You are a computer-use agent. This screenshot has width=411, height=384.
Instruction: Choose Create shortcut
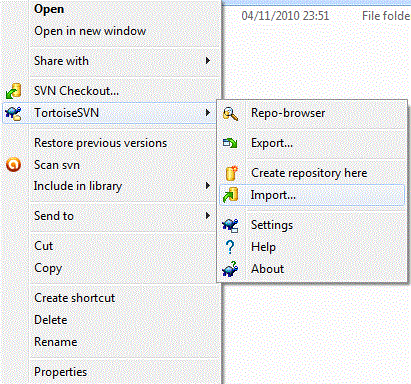74,298
